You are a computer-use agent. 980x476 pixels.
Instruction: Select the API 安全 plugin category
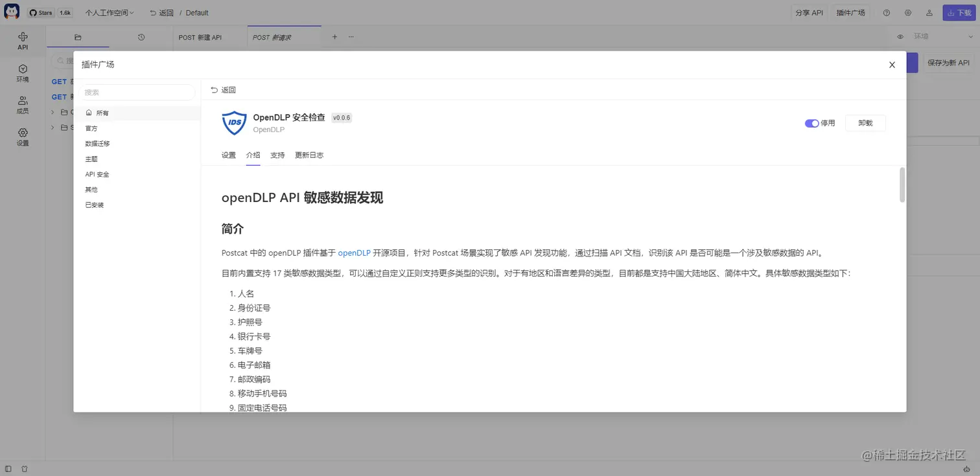coord(137,174)
